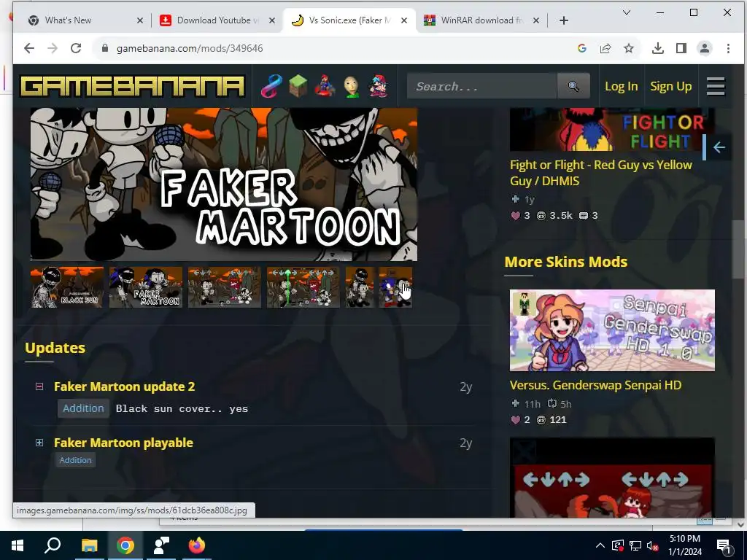
Task: Open Chrome's three-dot menu
Action: (x=728, y=48)
